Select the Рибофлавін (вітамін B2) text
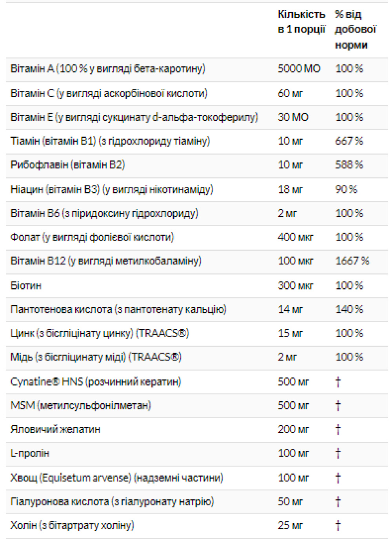Viewport: 392px width, 539px height. pyautogui.click(x=67, y=165)
